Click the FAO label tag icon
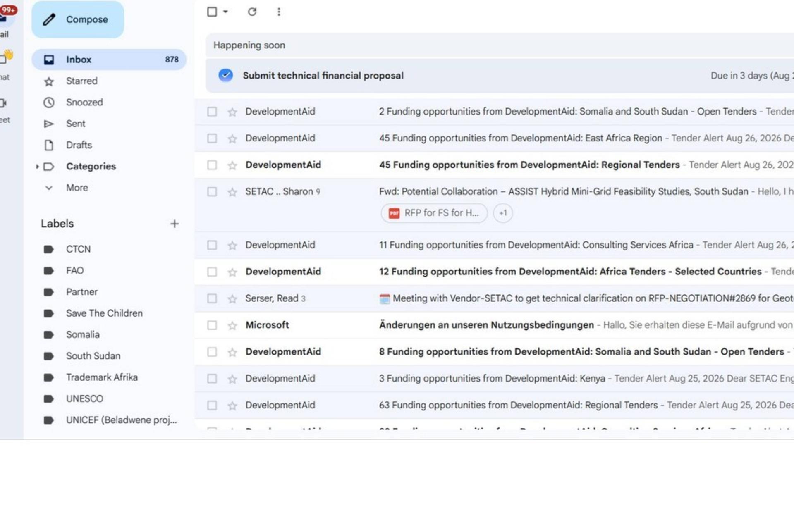 49,271
